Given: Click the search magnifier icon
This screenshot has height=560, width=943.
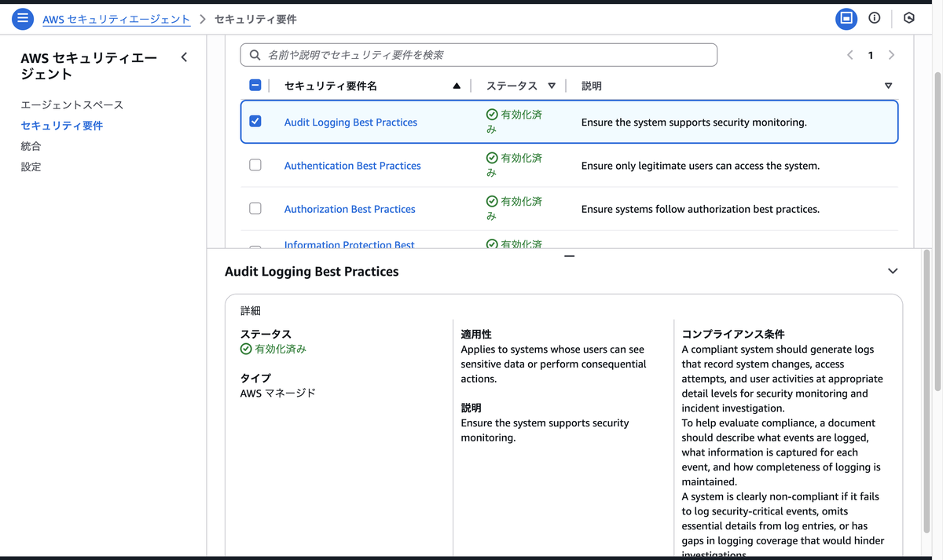Looking at the screenshot, I should (255, 55).
